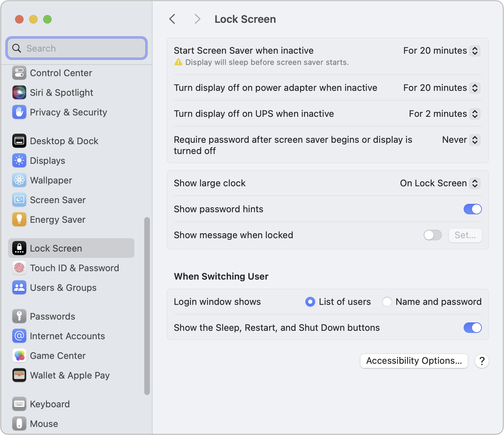
Task: Open Wallpaper settings
Action: [x=19, y=180]
